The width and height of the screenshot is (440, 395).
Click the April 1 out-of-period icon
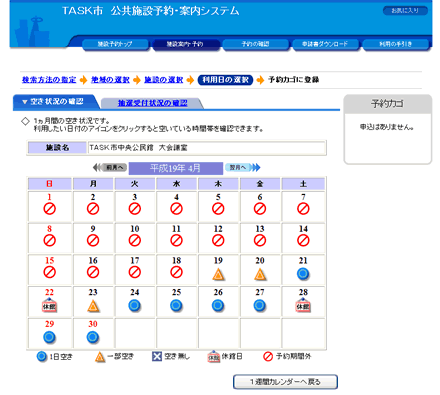point(49,209)
